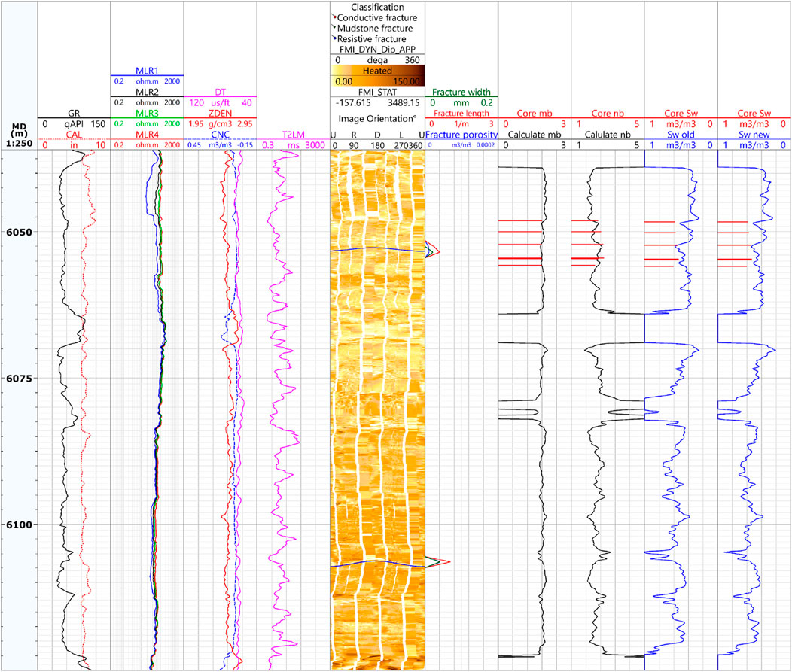This screenshot has height=672, width=792.
Task: Click the DT curve header
Action: (x=221, y=93)
